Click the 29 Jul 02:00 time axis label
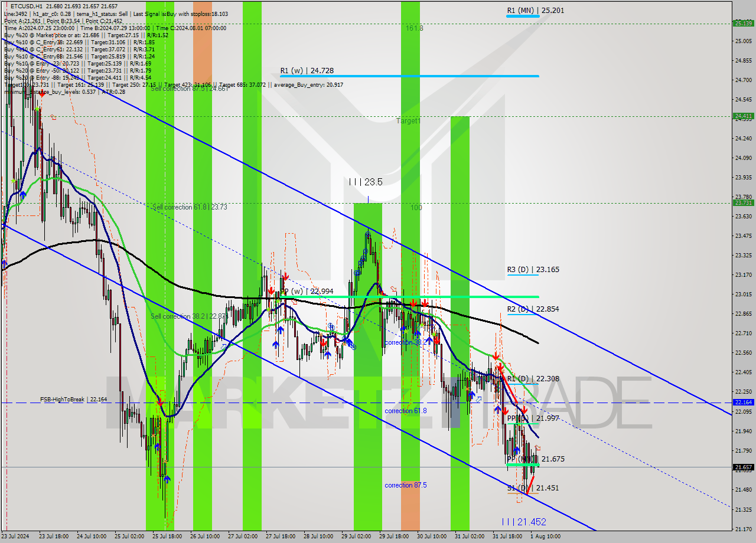Image resolution: width=756 pixels, height=543 pixels. 356,537
